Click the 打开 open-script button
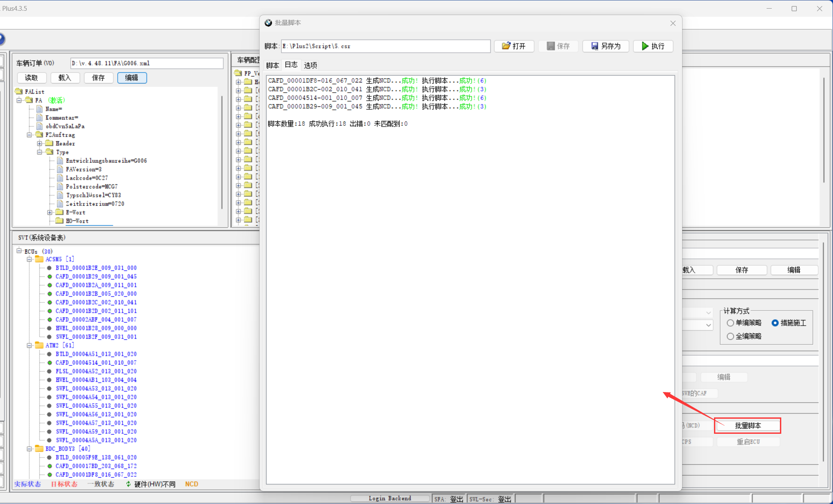The height and width of the screenshot is (504, 833). [514, 46]
